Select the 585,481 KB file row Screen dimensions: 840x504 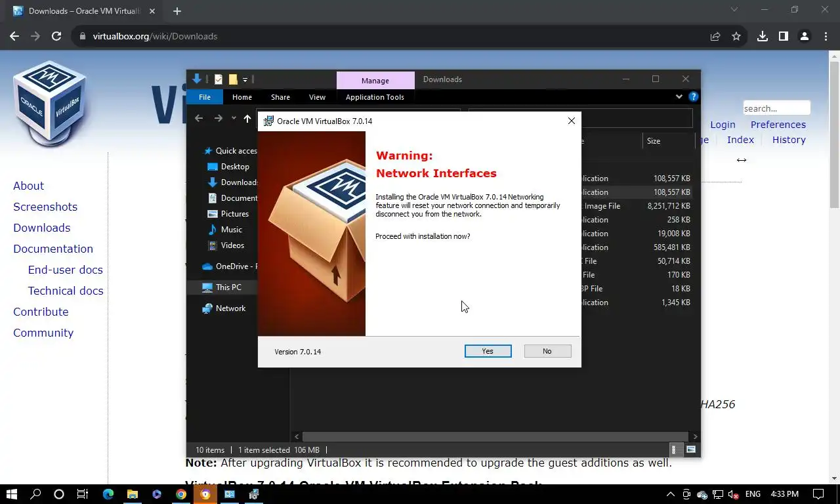tap(636, 247)
